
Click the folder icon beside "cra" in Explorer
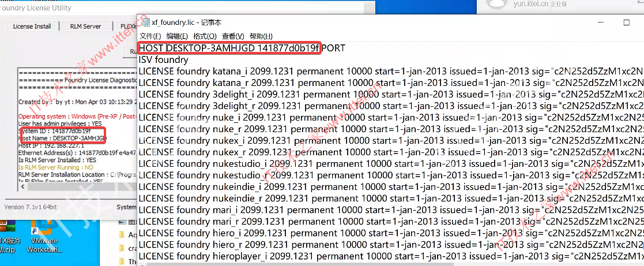(x=121, y=248)
